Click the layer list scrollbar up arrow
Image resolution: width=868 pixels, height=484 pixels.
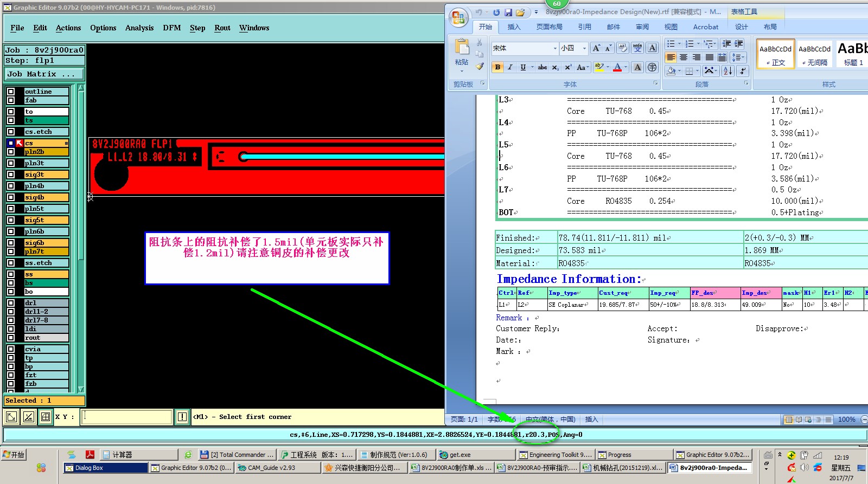tap(81, 88)
